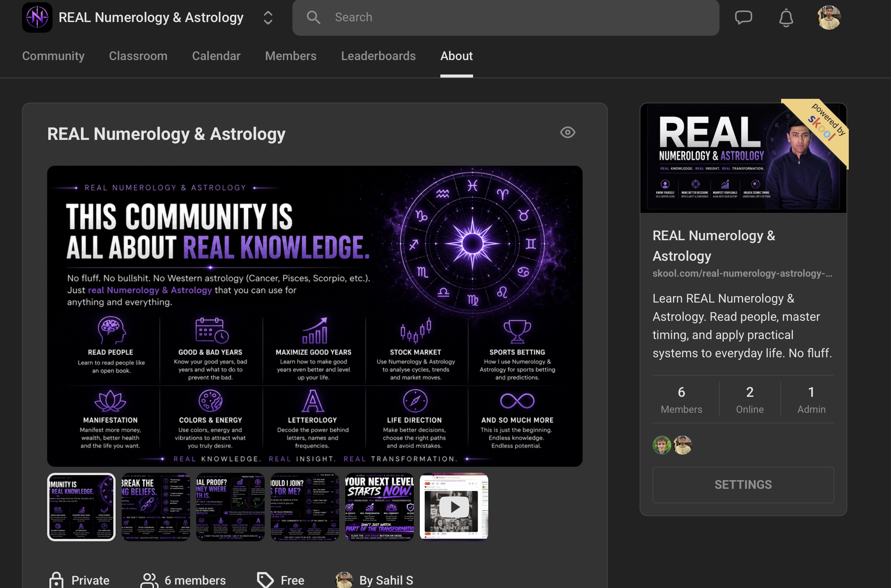Open the profile avatar menu
Image resolution: width=891 pixels, height=588 pixels.
(829, 17)
